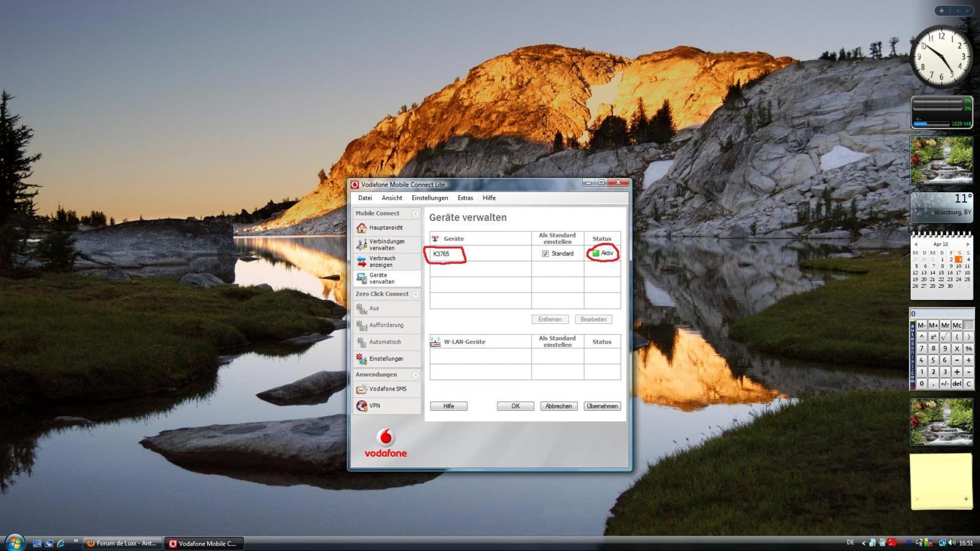Click calculator gadget M+ key
Image resolution: width=980 pixels, height=551 pixels.
point(933,325)
